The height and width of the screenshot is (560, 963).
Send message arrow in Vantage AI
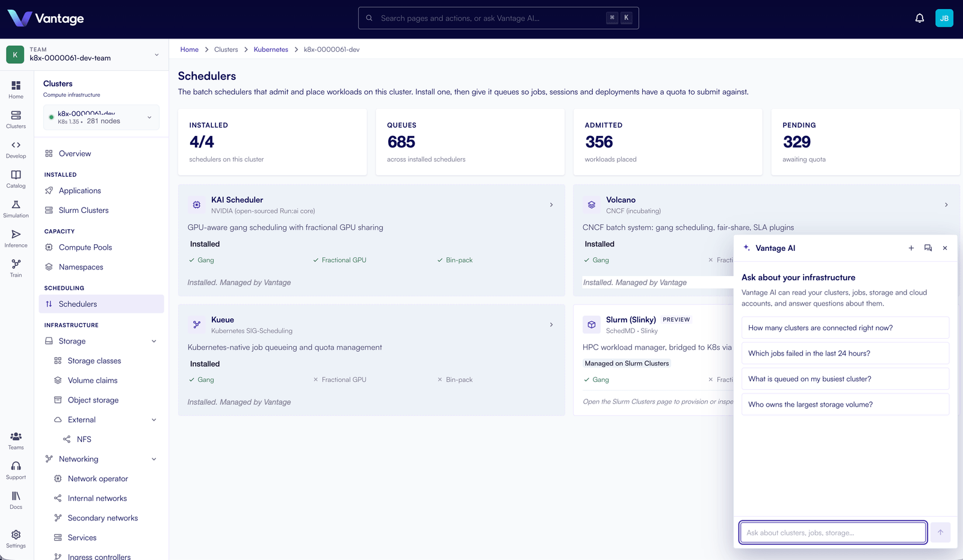coord(941,532)
